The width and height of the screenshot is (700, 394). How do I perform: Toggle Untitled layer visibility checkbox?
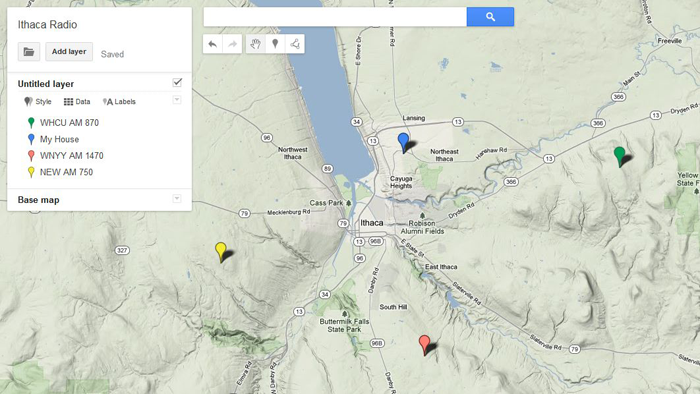(177, 82)
